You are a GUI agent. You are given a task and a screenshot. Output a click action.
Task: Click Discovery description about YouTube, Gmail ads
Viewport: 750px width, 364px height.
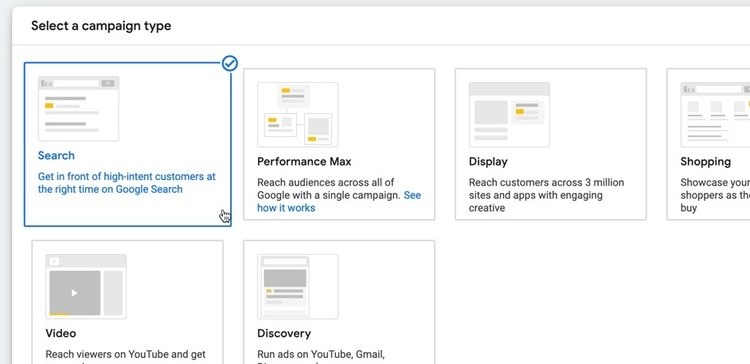[x=321, y=355]
